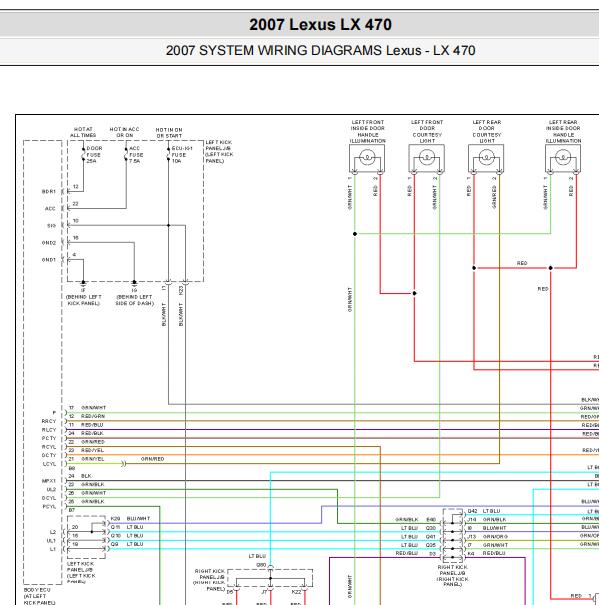
Task: Click the 'Q10 LT BLU' connector label
Action: coord(127,536)
